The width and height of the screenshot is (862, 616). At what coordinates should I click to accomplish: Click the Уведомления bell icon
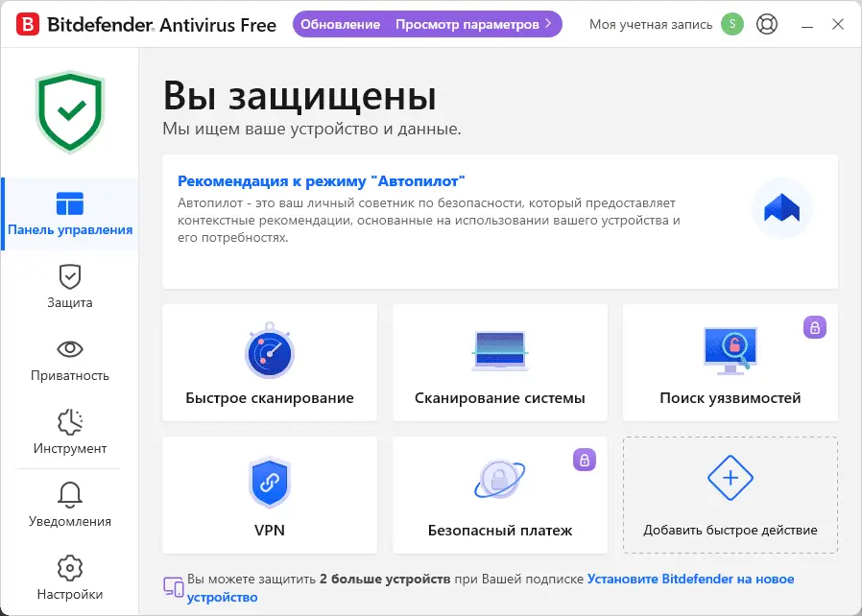tap(70, 494)
